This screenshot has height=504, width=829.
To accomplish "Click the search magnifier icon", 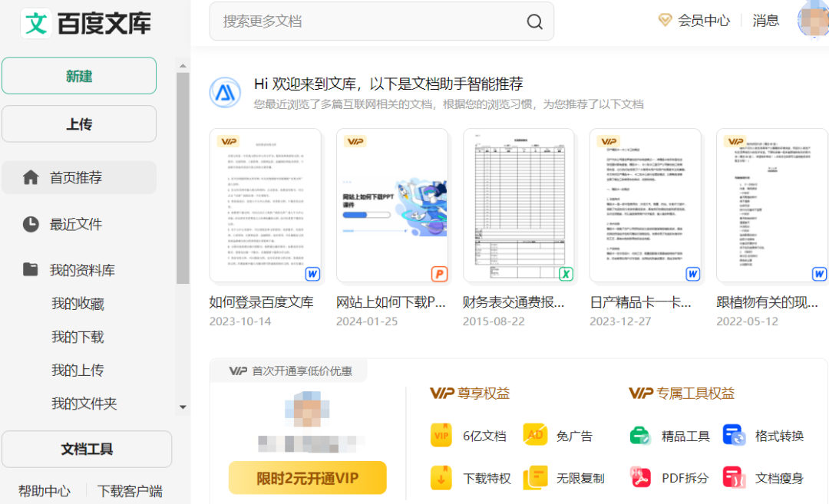I will click(534, 21).
